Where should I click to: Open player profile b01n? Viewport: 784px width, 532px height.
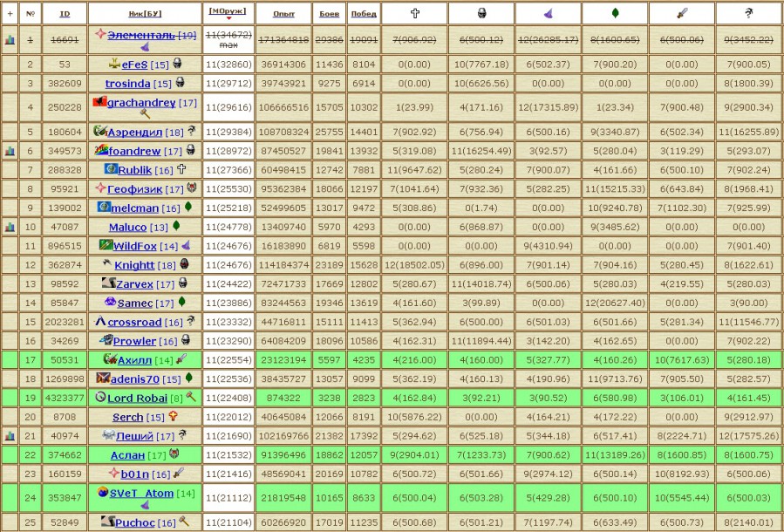(135, 474)
